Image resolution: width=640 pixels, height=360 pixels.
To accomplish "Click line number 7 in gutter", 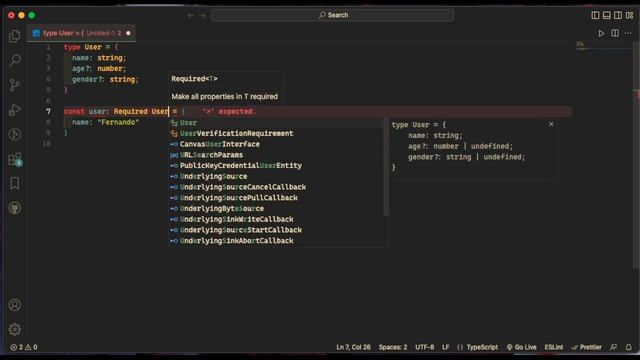I will click(48, 111).
